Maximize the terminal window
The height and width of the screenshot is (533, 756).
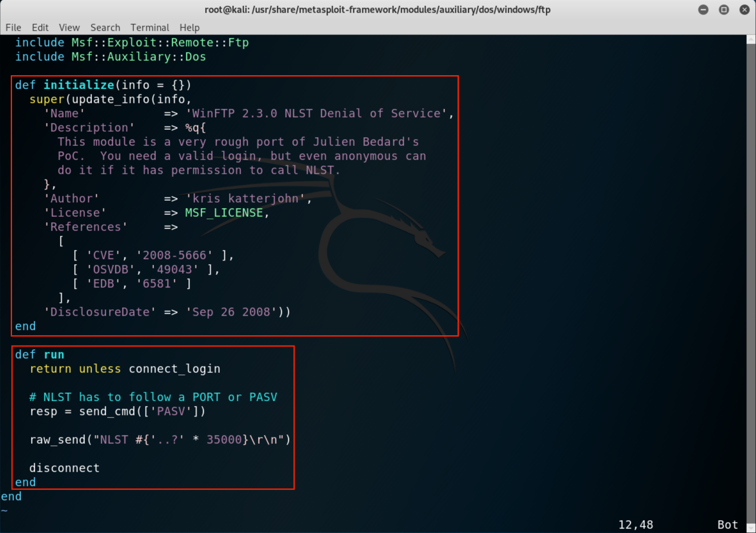click(x=724, y=9)
